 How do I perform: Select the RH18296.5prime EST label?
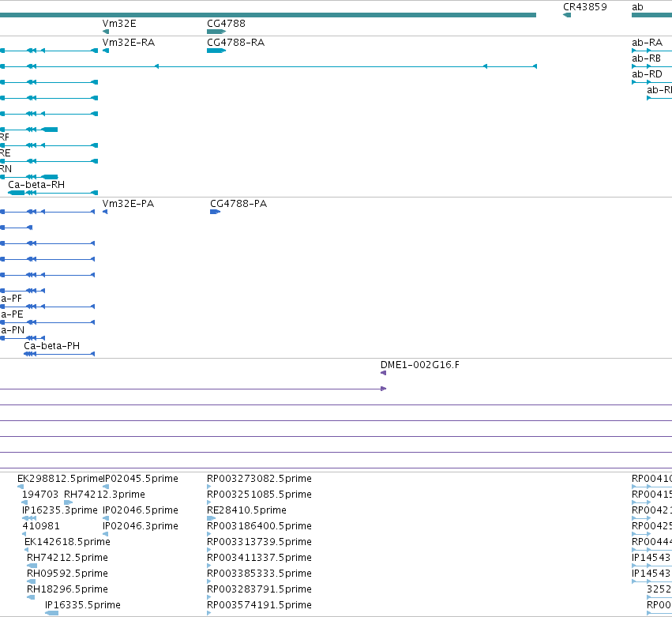[67, 589]
